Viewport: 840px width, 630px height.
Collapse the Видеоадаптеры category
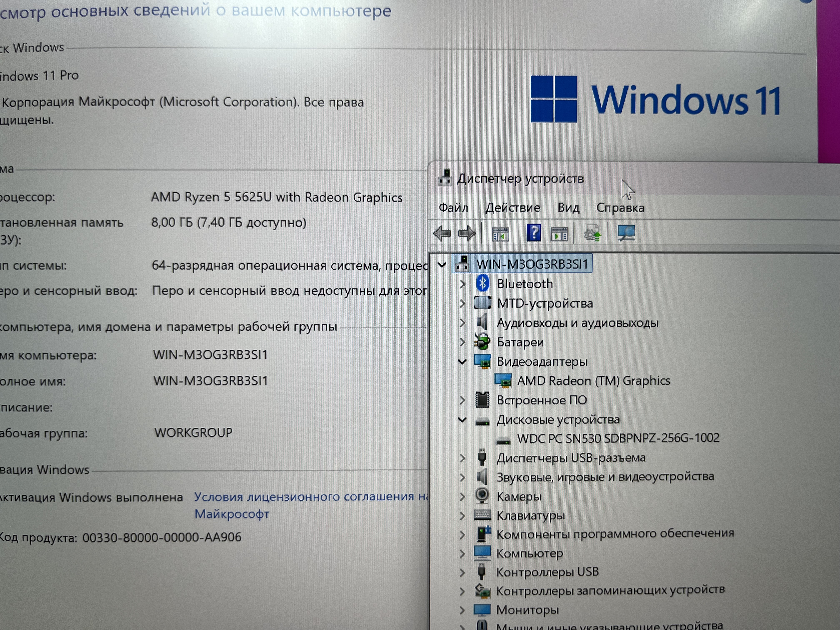click(x=462, y=361)
